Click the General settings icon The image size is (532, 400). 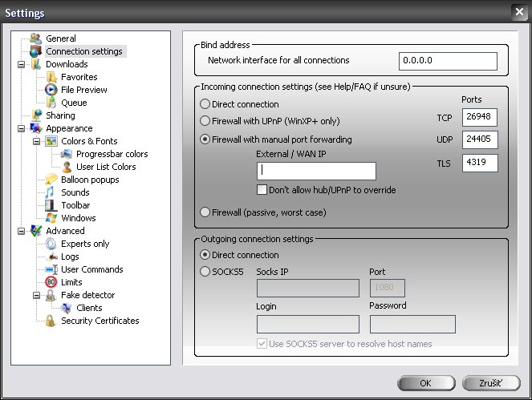pos(35,38)
